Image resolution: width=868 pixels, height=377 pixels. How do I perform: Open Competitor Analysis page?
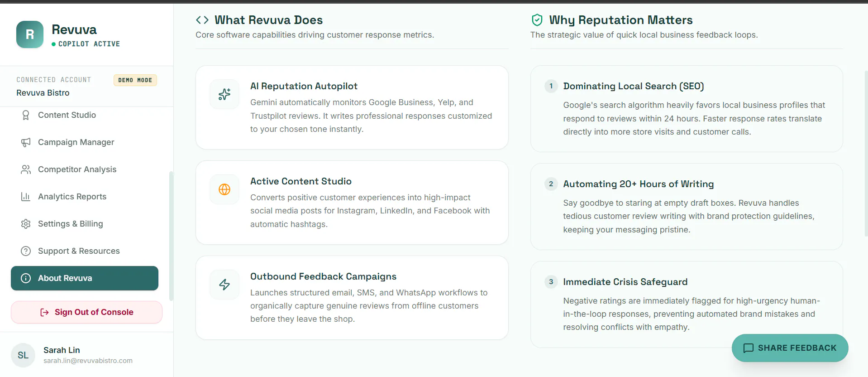pos(85,169)
